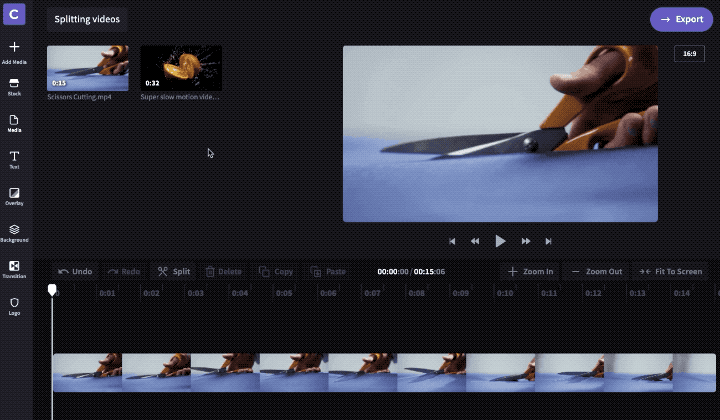Rewind the preview playback
This screenshot has height=420, width=720.
coord(475,241)
